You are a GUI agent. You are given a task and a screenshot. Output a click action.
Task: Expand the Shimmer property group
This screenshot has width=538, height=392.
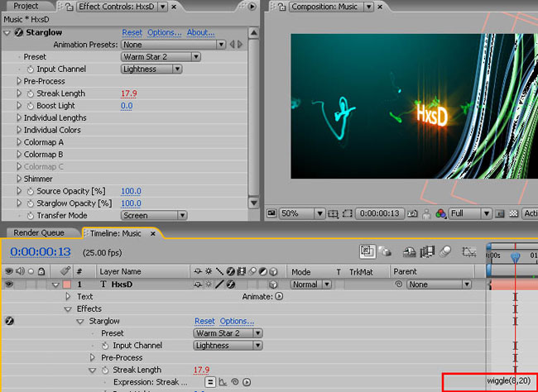click(x=20, y=179)
